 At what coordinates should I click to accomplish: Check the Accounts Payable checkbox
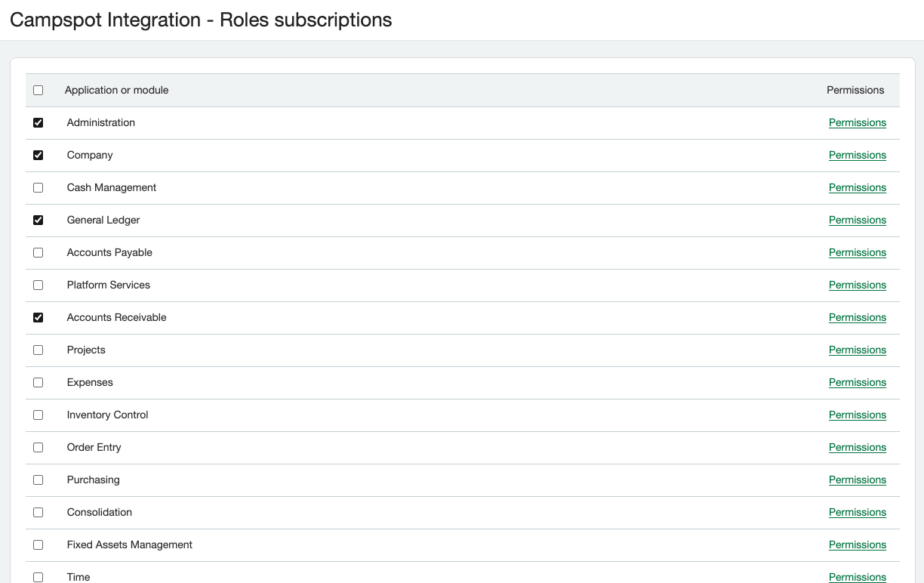(x=38, y=252)
